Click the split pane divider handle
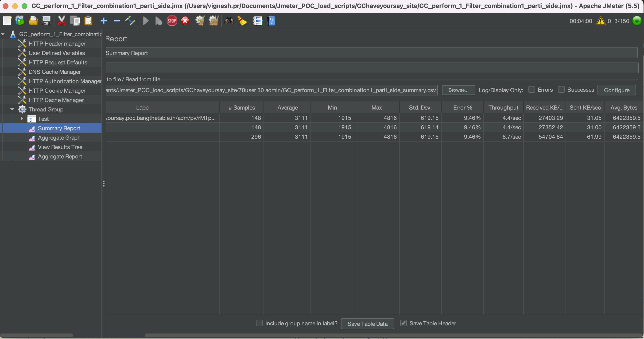 [x=104, y=184]
